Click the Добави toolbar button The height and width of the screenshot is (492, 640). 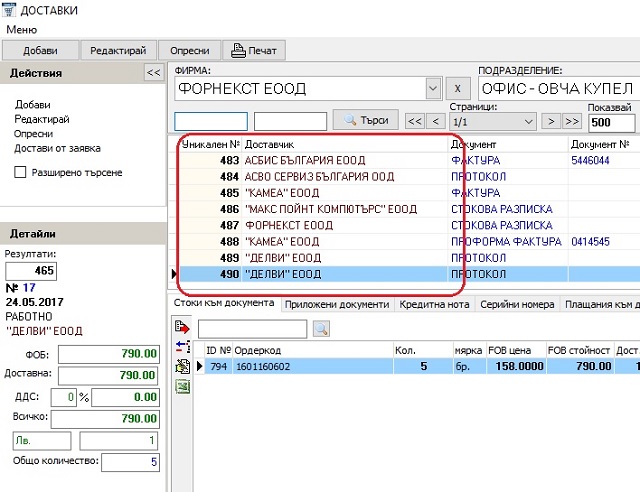(40, 51)
